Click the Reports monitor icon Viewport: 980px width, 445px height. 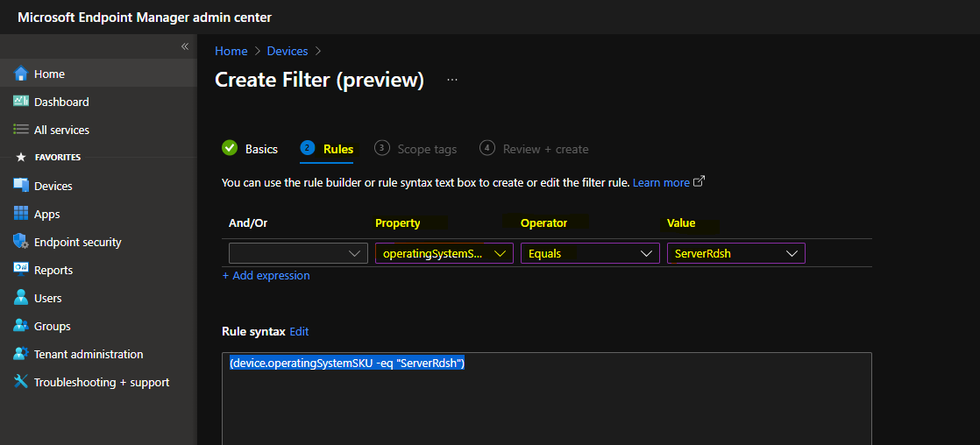[21, 270]
